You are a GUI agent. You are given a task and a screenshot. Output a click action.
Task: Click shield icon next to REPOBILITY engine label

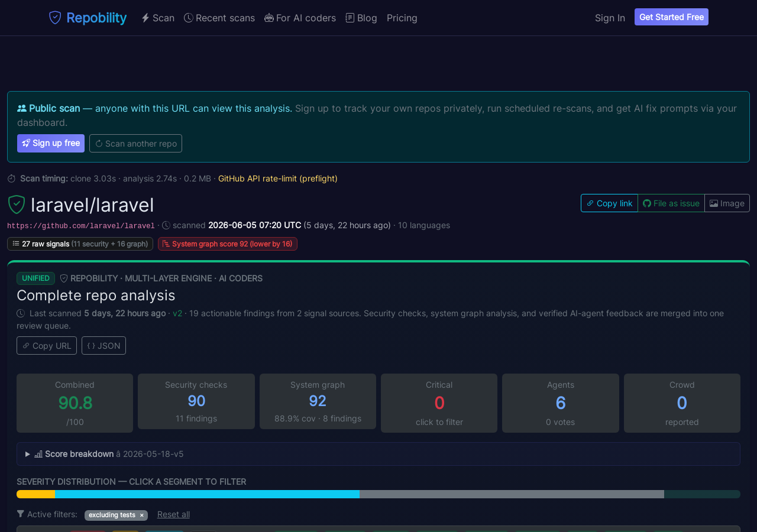point(64,278)
